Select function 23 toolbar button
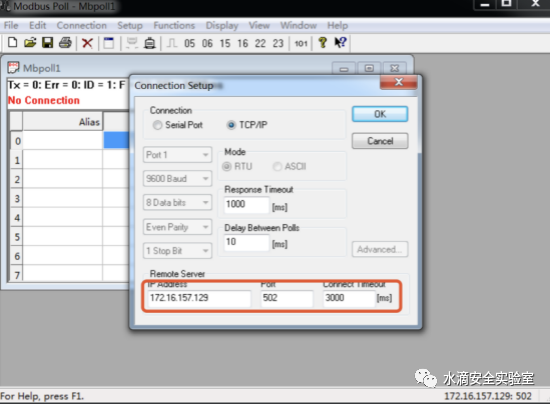552x404 pixels. click(x=278, y=43)
